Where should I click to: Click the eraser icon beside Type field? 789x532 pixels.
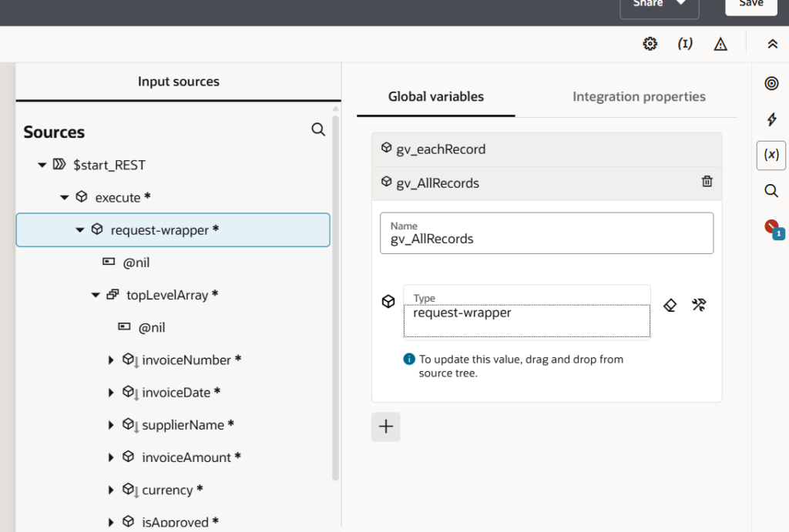coord(670,305)
